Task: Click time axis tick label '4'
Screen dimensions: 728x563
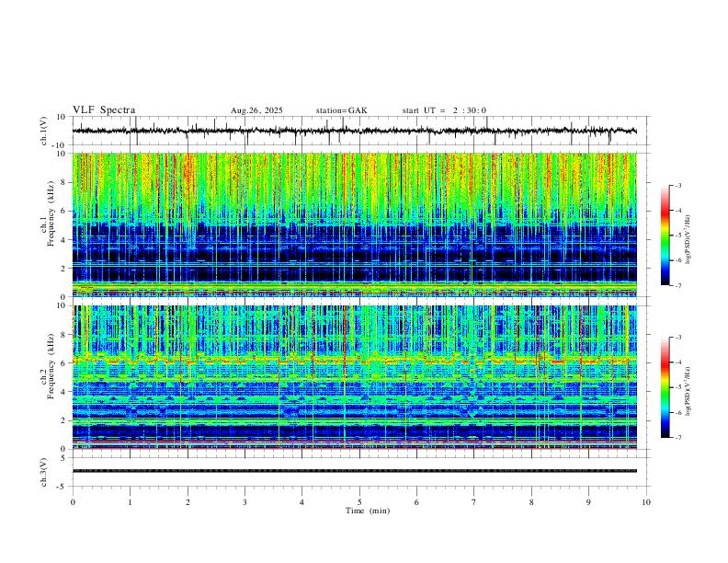Action: tap(301, 502)
